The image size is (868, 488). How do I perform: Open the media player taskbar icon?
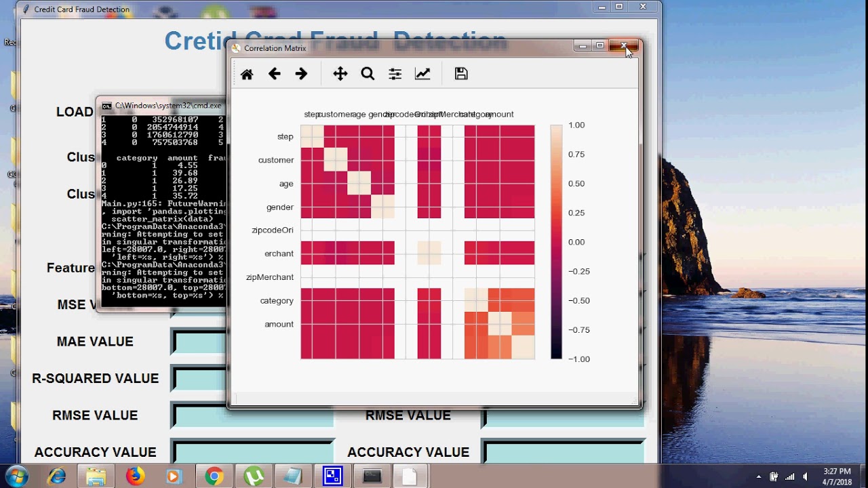click(173, 476)
